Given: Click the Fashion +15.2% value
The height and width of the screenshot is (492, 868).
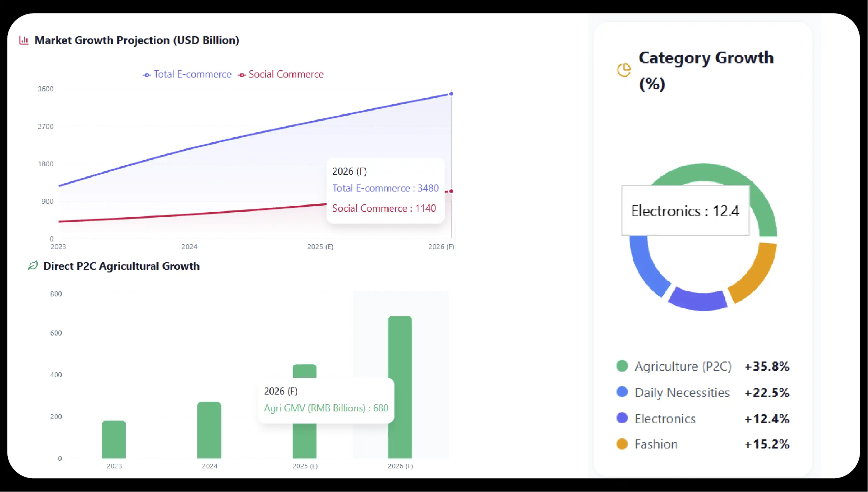Looking at the screenshot, I should click(x=767, y=444).
